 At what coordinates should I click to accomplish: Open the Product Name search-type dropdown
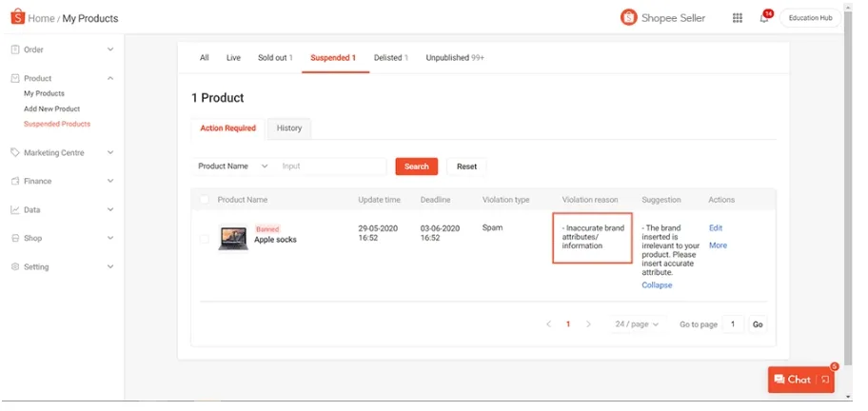[233, 166]
